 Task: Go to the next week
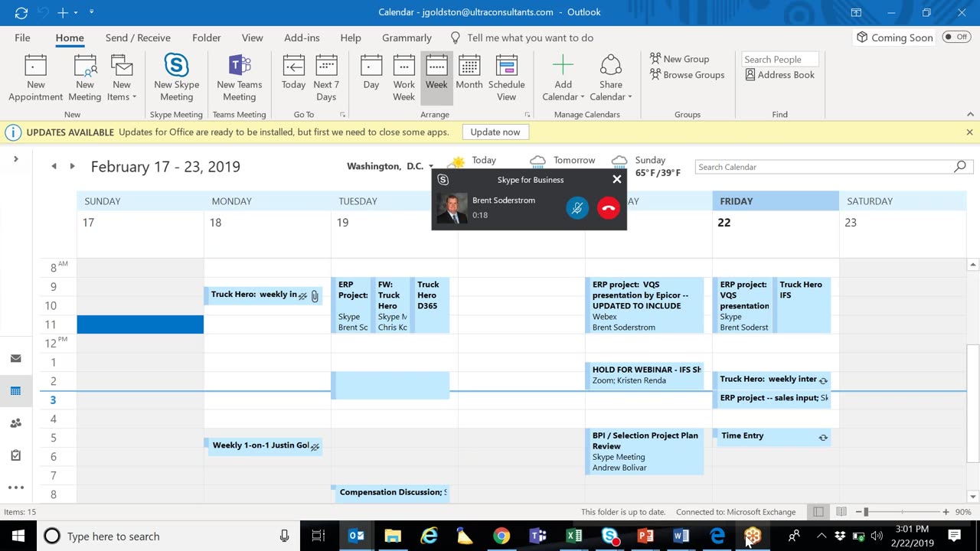click(72, 166)
